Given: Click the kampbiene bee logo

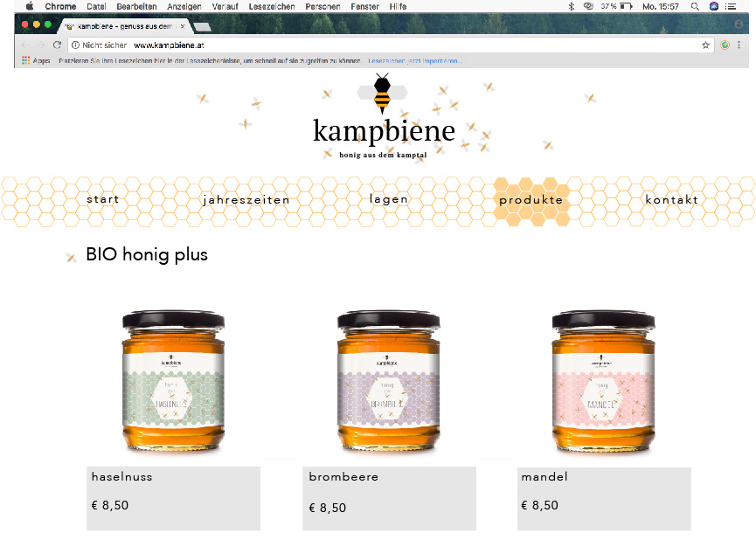Looking at the screenshot, I should point(382,93).
